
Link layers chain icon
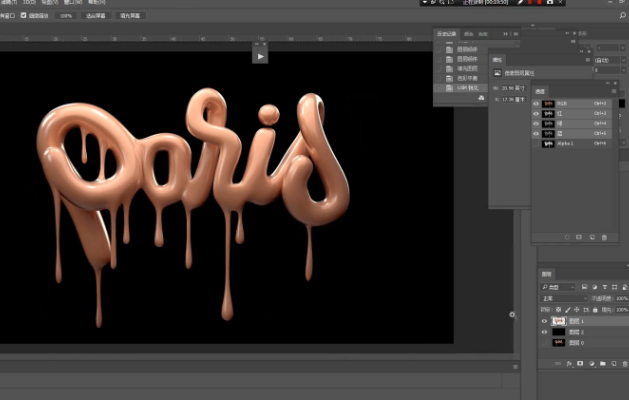tap(558, 364)
